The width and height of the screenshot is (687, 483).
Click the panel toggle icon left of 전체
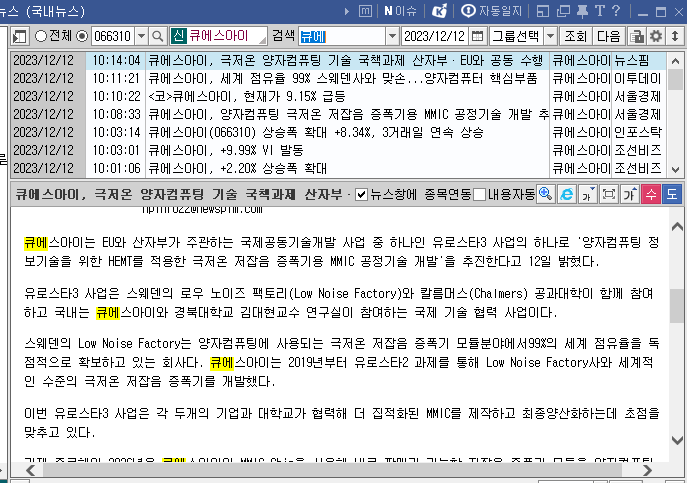point(20,36)
